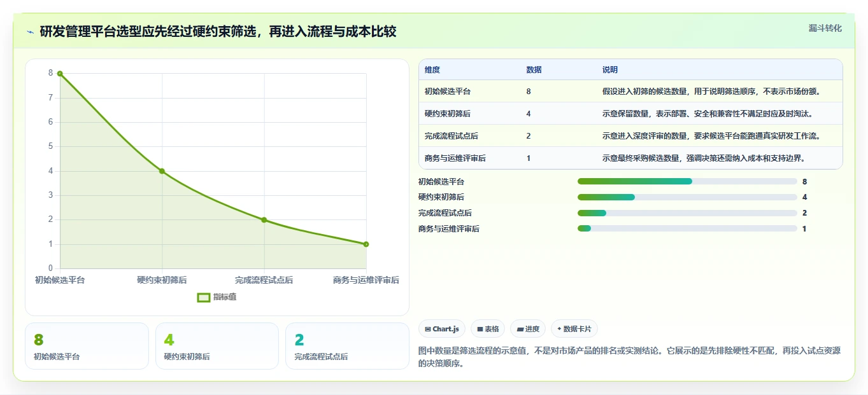This screenshot has width=868, height=395.
Task: Open the 完成流程试点后 data card showing 2
Action: pyautogui.click(x=347, y=346)
